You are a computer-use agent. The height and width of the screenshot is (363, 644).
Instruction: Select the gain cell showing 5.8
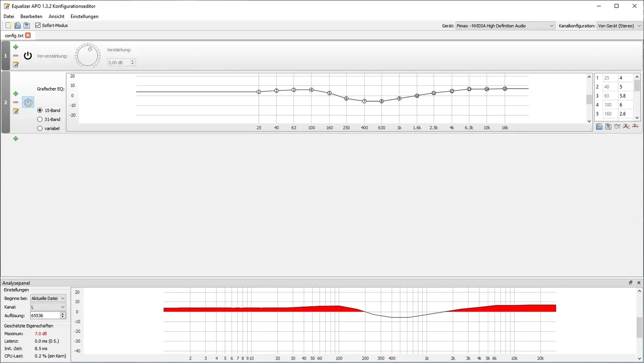(x=626, y=96)
